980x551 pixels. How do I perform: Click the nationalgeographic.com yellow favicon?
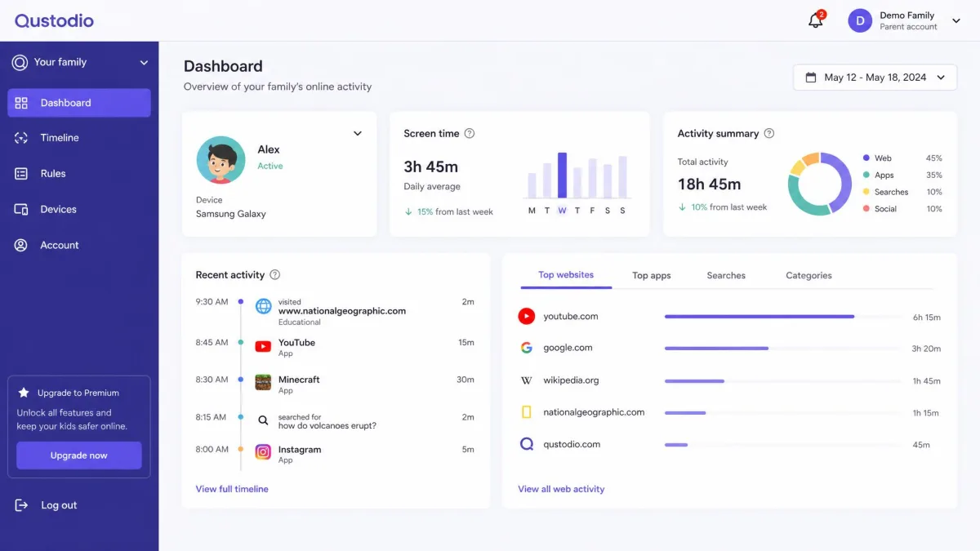527,412
